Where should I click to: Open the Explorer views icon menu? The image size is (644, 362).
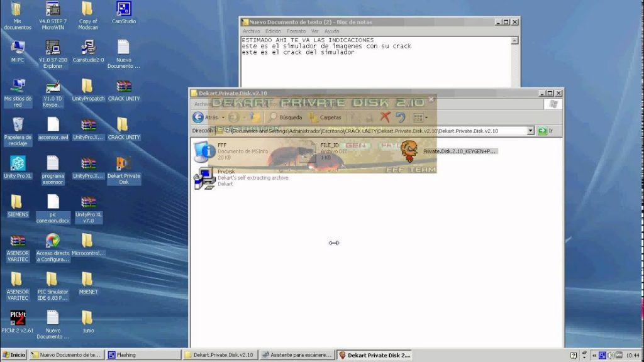pos(419,118)
